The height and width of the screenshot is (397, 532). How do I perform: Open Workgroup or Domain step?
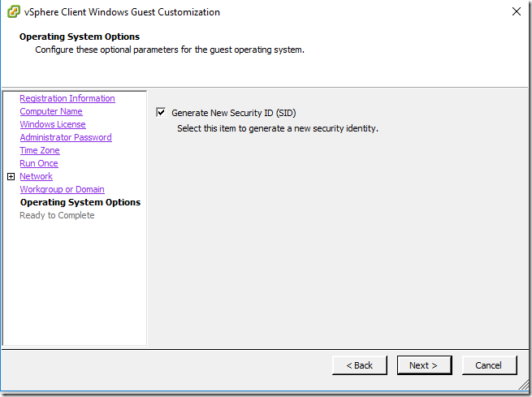click(62, 189)
